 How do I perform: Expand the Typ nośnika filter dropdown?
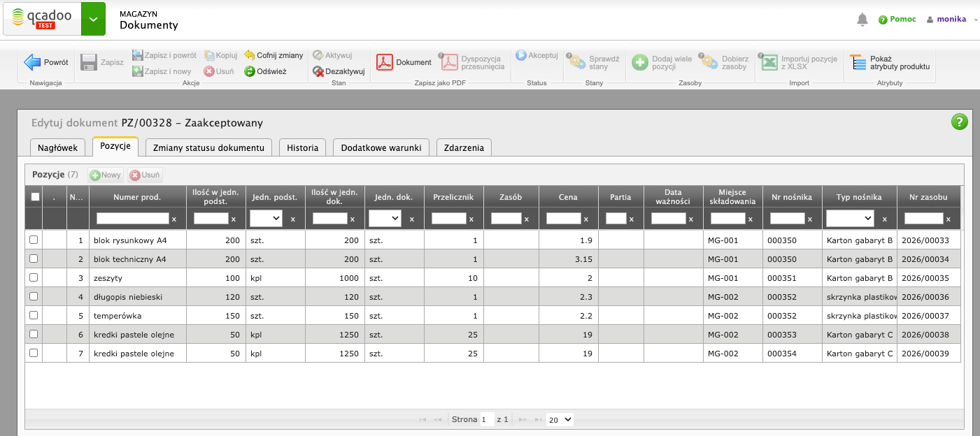[x=849, y=219]
